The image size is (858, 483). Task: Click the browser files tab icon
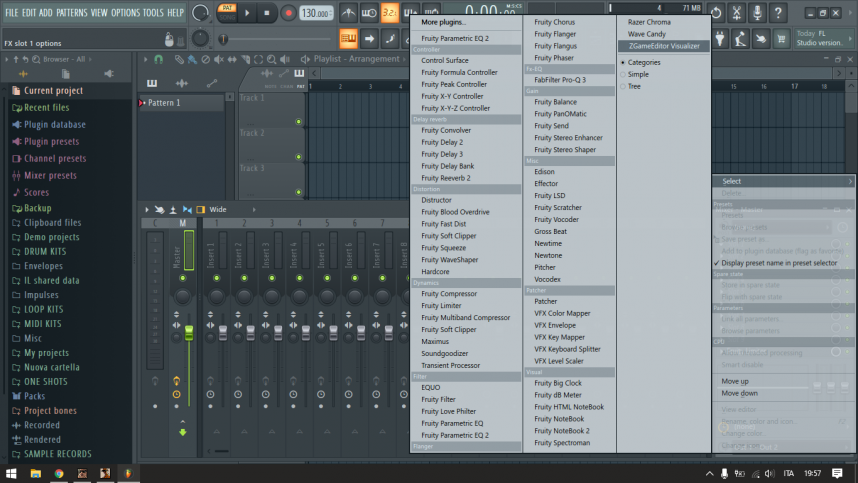(x=66, y=74)
